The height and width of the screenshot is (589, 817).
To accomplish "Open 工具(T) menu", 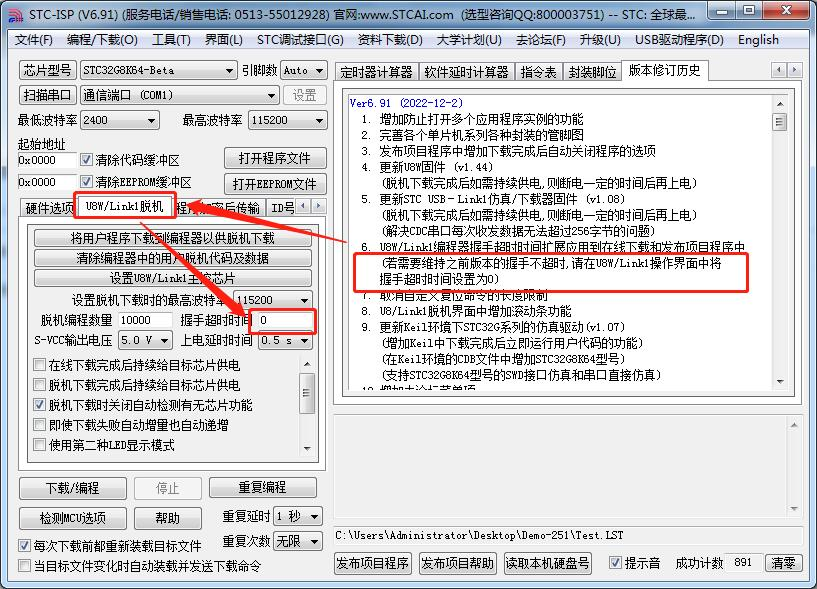I will [171, 40].
